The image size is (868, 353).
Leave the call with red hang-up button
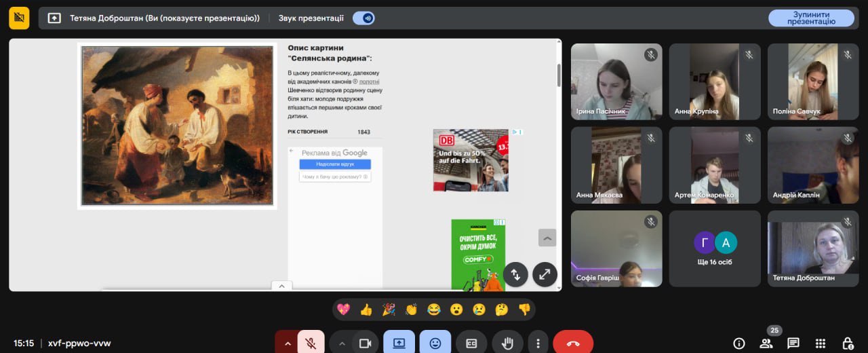[573, 343]
